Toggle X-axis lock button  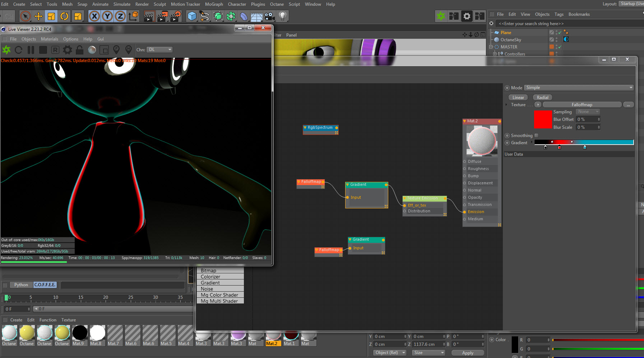click(x=94, y=16)
